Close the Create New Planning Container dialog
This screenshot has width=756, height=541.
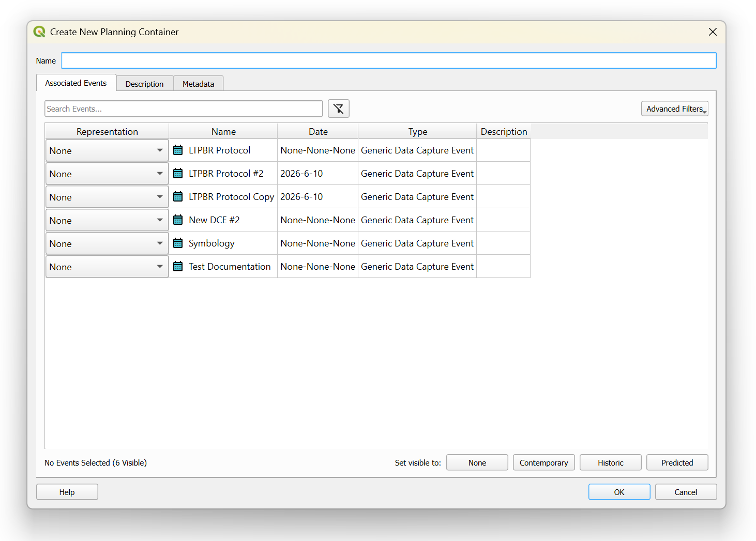713,32
